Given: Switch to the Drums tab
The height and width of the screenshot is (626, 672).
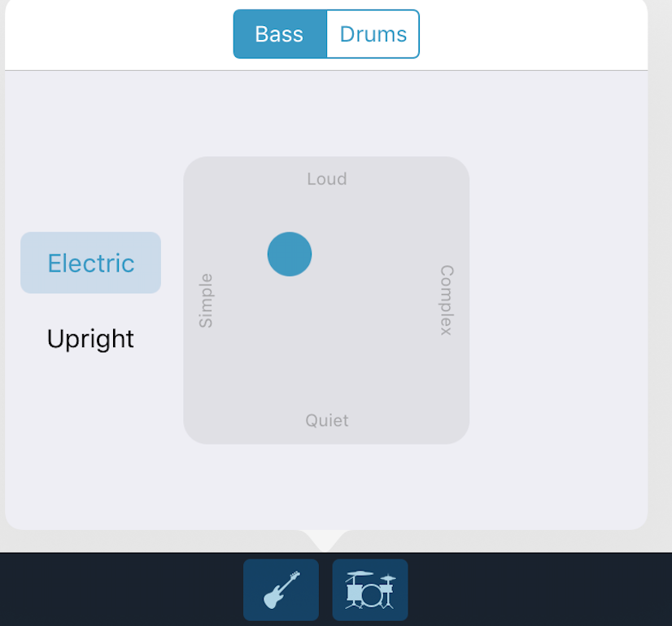Looking at the screenshot, I should pyautogui.click(x=373, y=34).
